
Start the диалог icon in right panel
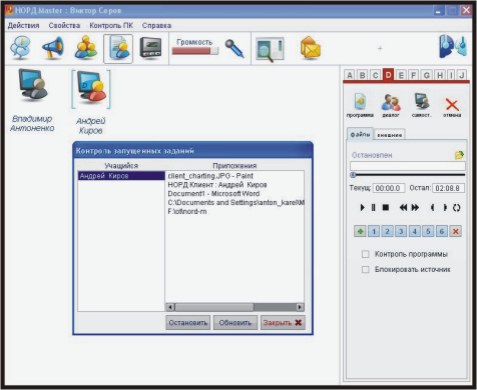(391, 103)
